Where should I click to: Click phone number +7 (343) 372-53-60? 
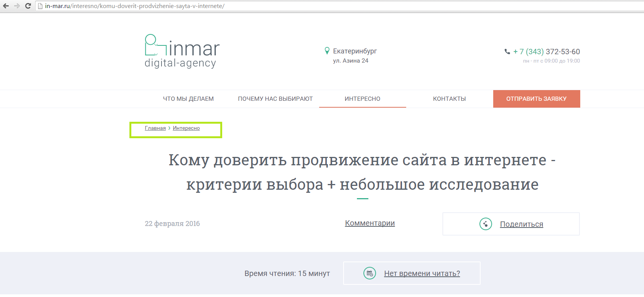(547, 52)
